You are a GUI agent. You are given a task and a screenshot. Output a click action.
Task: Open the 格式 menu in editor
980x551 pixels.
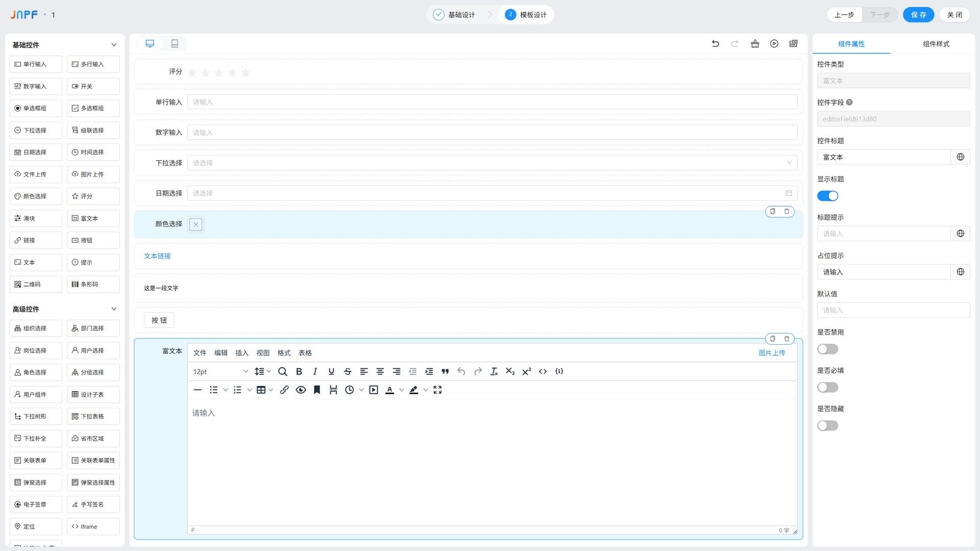point(284,353)
